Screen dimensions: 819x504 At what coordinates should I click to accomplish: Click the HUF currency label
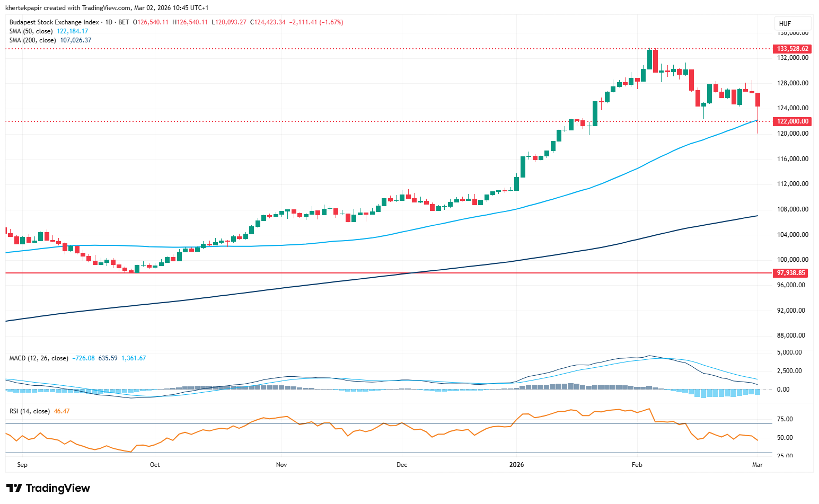point(785,23)
